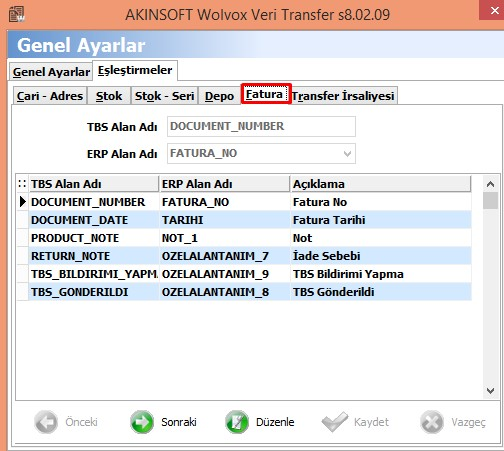The width and height of the screenshot is (504, 451).
Task: Select the Eşleştirmeler tab
Action: click(x=135, y=70)
